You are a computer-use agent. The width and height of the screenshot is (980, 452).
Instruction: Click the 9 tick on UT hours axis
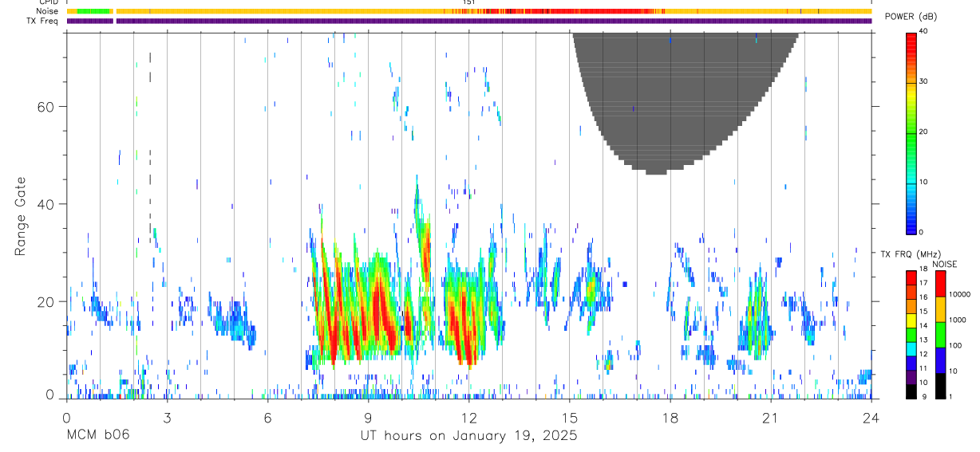(x=368, y=417)
